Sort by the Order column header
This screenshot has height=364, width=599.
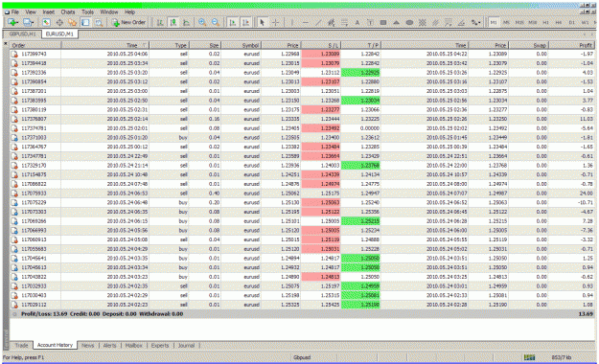35,45
